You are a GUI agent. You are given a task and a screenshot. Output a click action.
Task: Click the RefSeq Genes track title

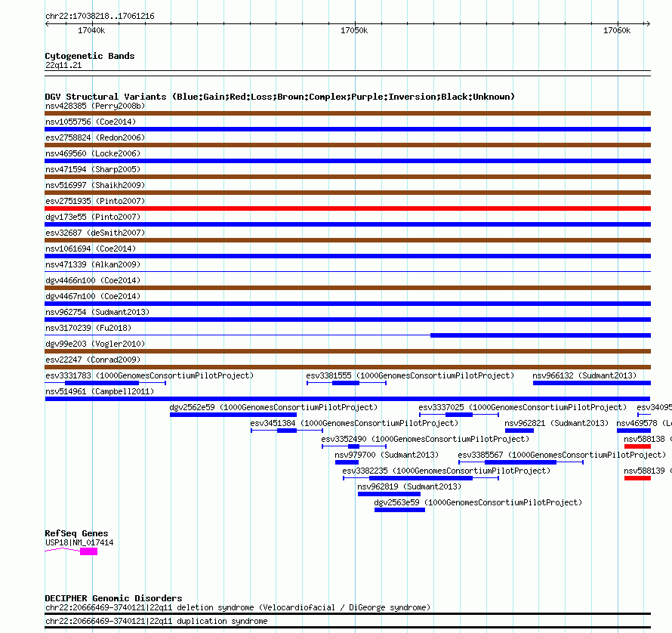77,533
